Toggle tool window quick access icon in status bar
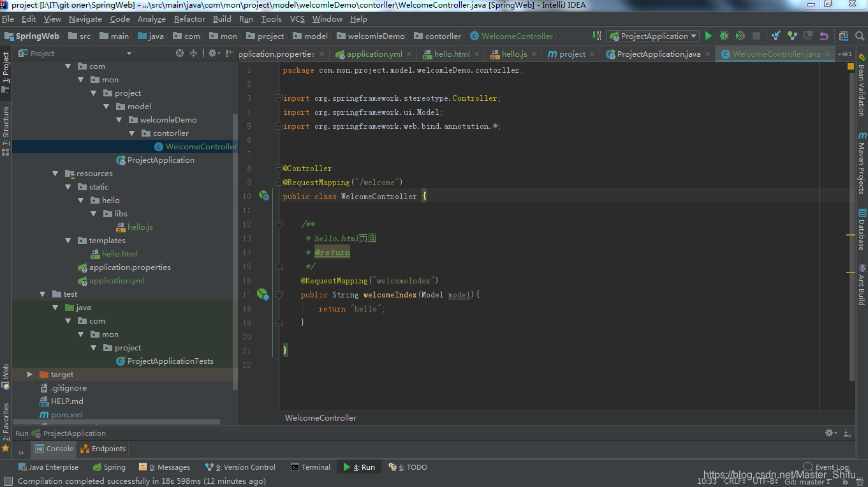Screen dimensions: 868x487 [x=8, y=481]
